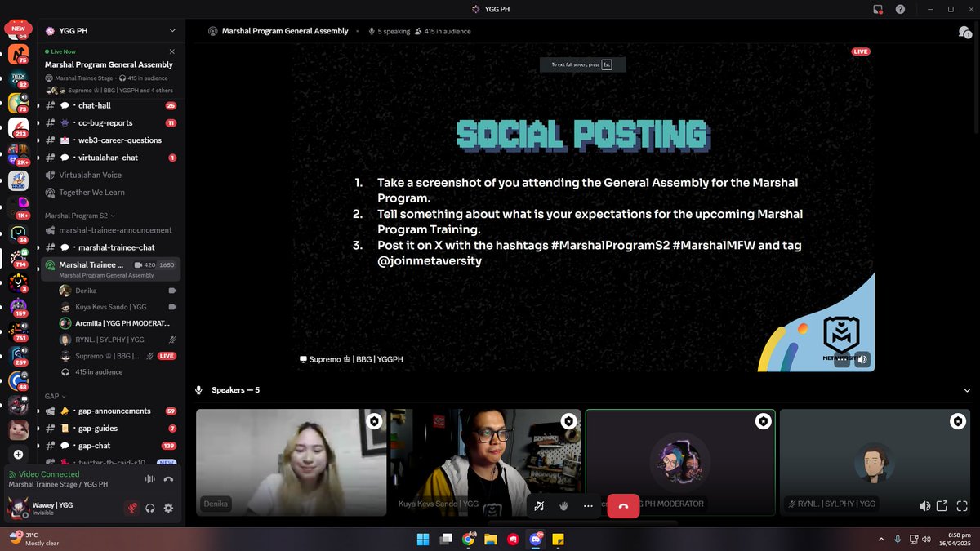
Task: Click the red disconnect call button
Action: [623, 506]
